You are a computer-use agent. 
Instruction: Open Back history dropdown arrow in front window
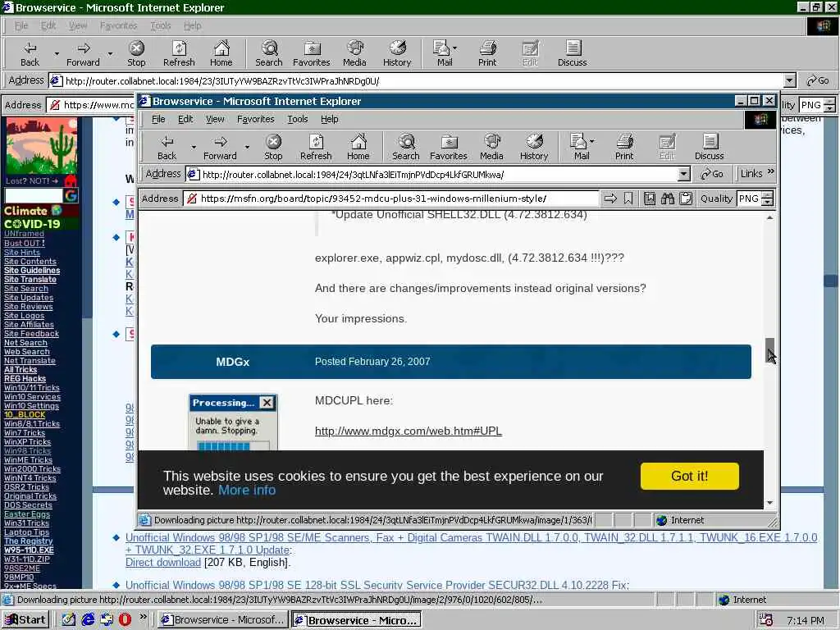point(194,147)
